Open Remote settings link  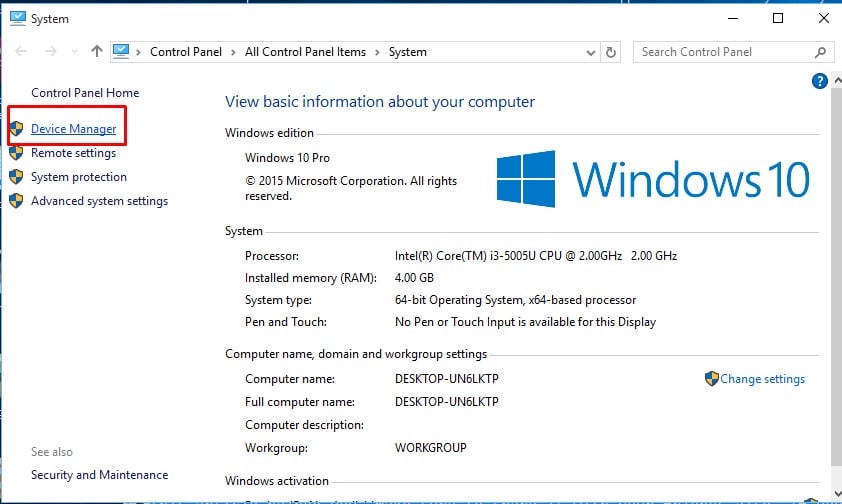point(74,153)
